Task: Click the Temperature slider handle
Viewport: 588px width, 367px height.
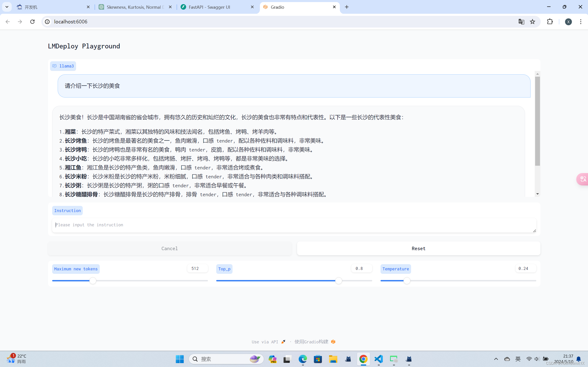Action: pos(407,281)
